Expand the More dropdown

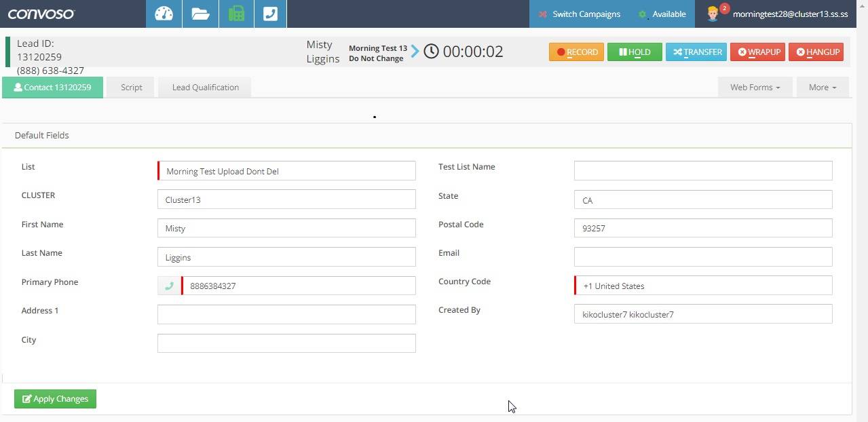click(x=821, y=87)
